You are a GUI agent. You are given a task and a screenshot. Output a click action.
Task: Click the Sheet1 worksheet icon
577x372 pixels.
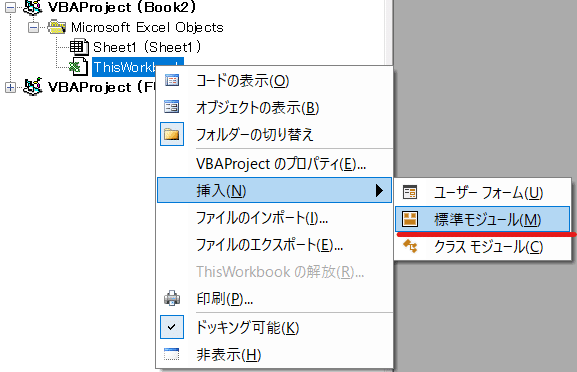(79, 47)
